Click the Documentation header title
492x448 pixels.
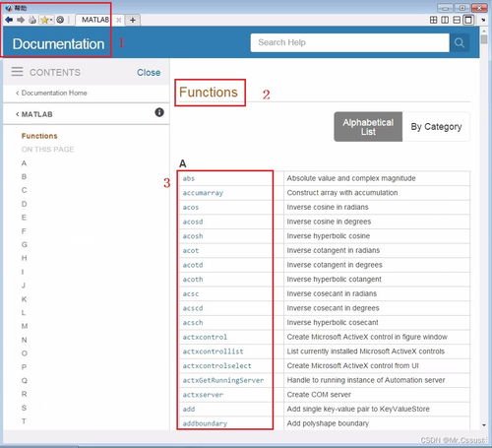58,44
